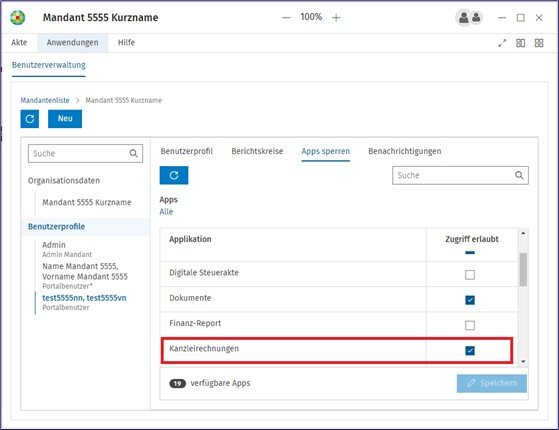This screenshot has height=430, width=559.
Task: Uncheck access for Kanzleirechnungen
Action: (470, 350)
